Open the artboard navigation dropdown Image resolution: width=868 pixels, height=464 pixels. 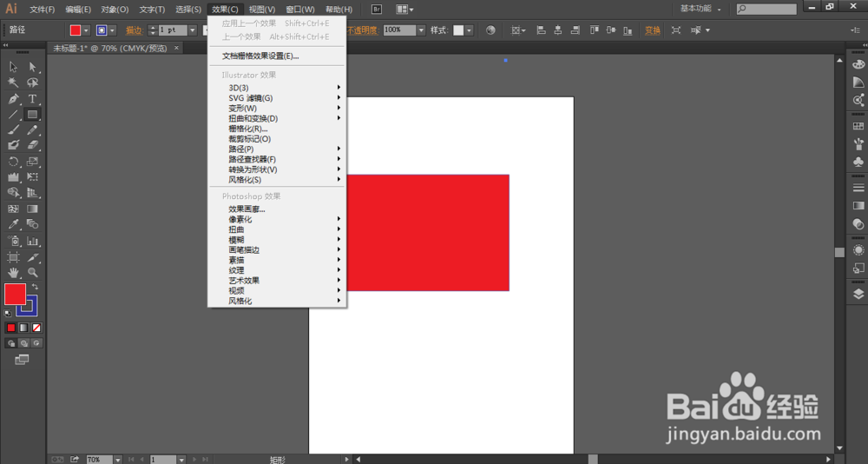[181, 460]
